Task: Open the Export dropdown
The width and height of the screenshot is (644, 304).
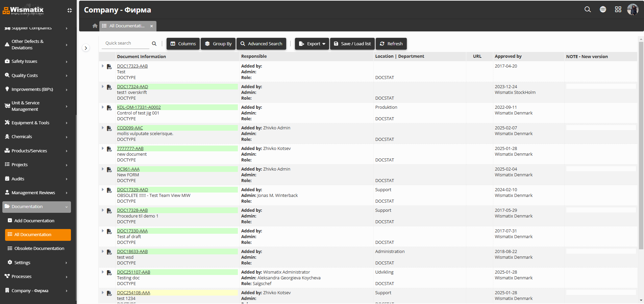Action: coord(311,44)
